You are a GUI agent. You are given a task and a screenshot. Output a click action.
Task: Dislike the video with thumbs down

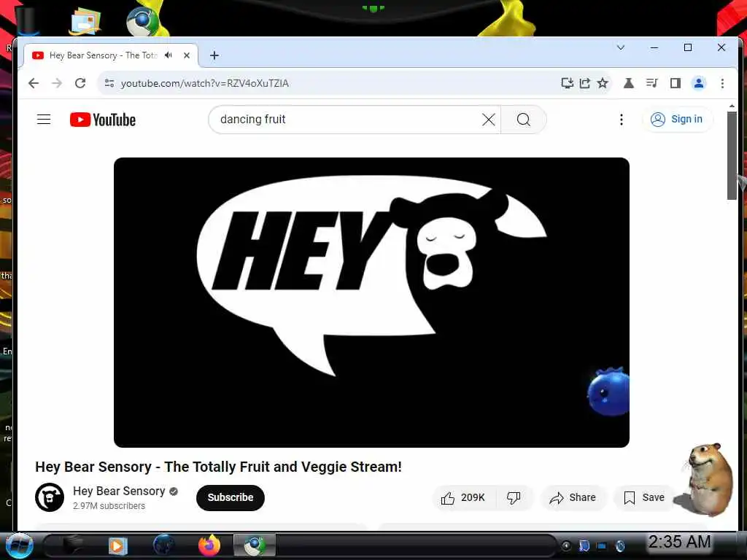[x=514, y=497]
